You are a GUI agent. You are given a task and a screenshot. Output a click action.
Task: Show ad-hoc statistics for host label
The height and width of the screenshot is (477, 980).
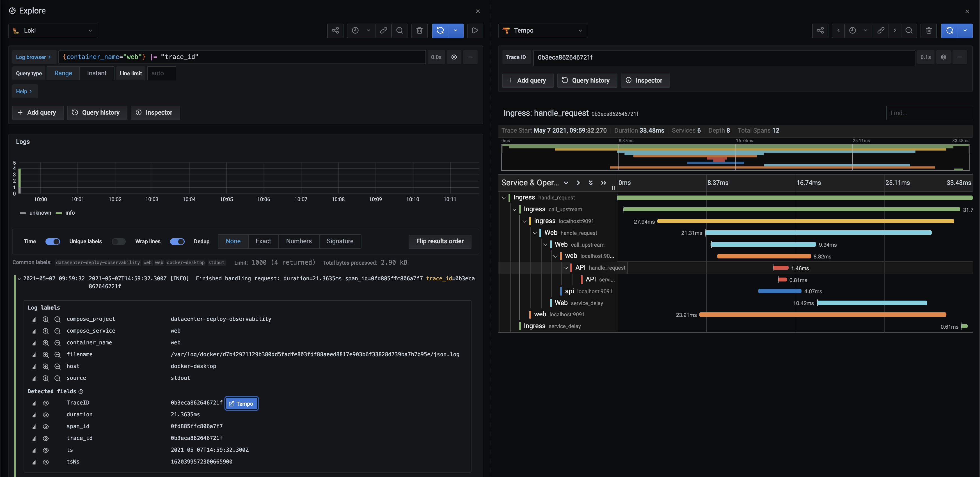click(34, 366)
